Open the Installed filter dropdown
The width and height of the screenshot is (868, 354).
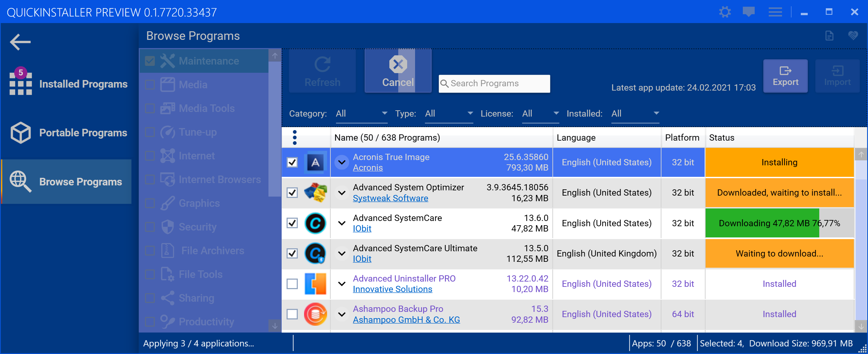click(x=635, y=114)
